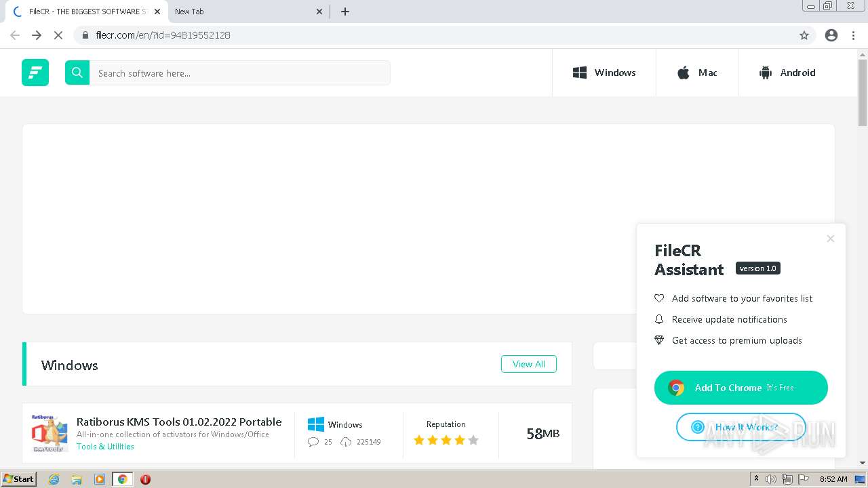The height and width of the screenshot is (488, 868).
Task: Click the system tray clock 8:52 AM
Action: click(x=833, y=479)
